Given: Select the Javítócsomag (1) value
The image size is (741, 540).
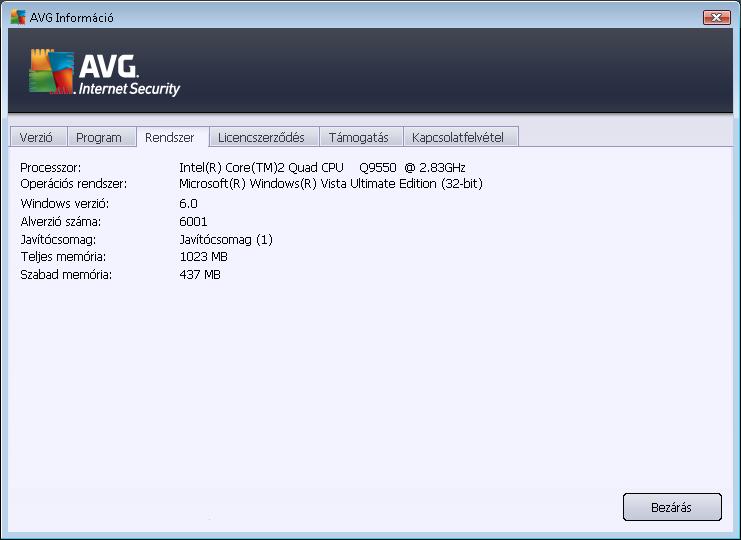Looking at the screenshot, I should point(226,240).
